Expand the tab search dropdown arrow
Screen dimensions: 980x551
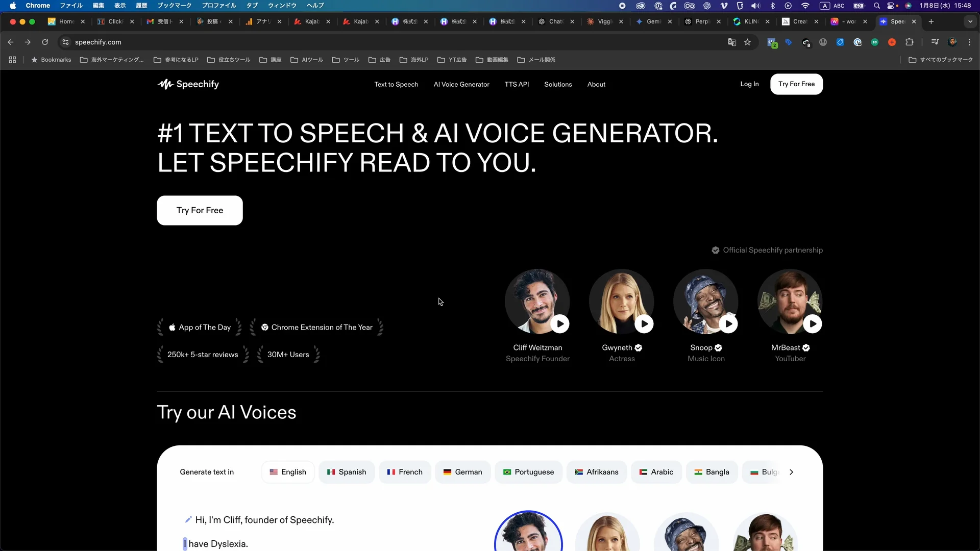[970, 21]
